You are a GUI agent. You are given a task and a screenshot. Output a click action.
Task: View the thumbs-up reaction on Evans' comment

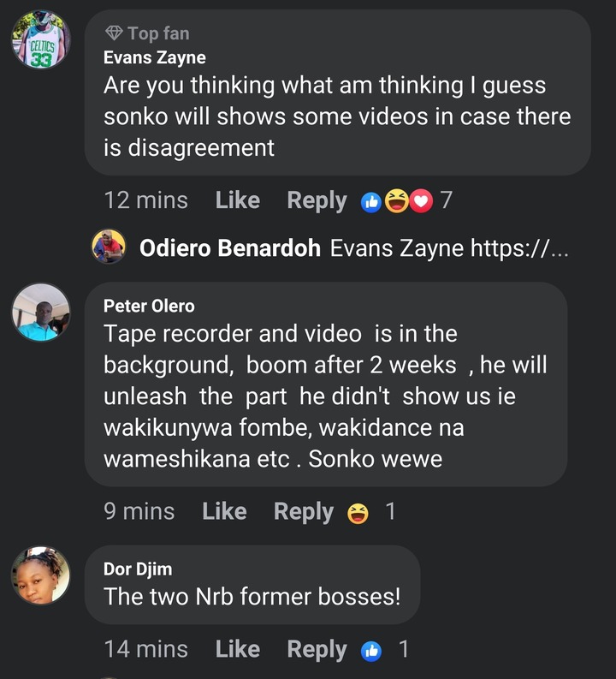tap(372, 201)
